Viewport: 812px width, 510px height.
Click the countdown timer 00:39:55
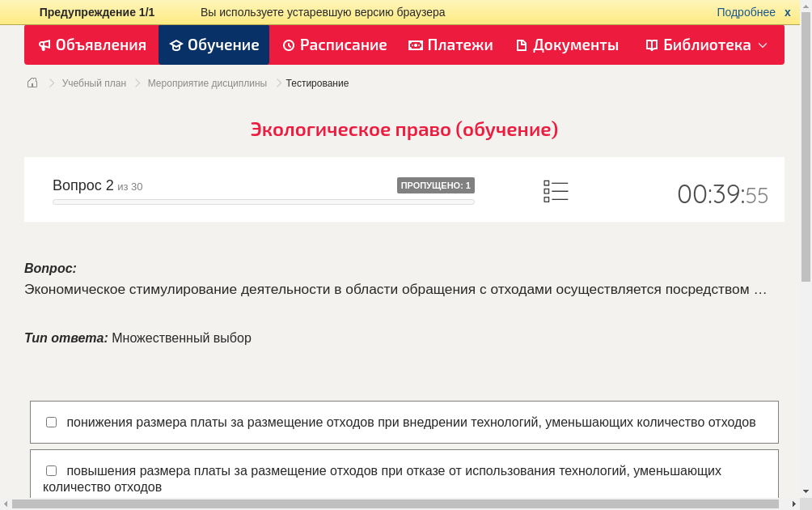point(722,195)
